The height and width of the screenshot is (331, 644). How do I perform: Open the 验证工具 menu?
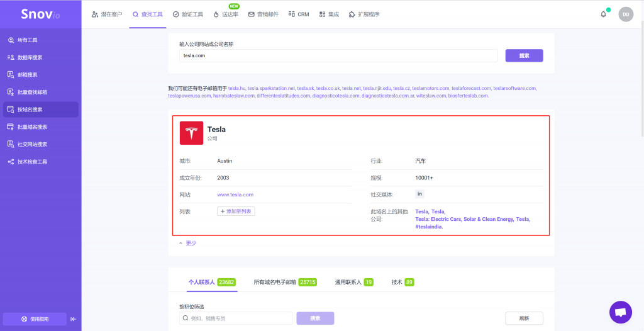187,14
